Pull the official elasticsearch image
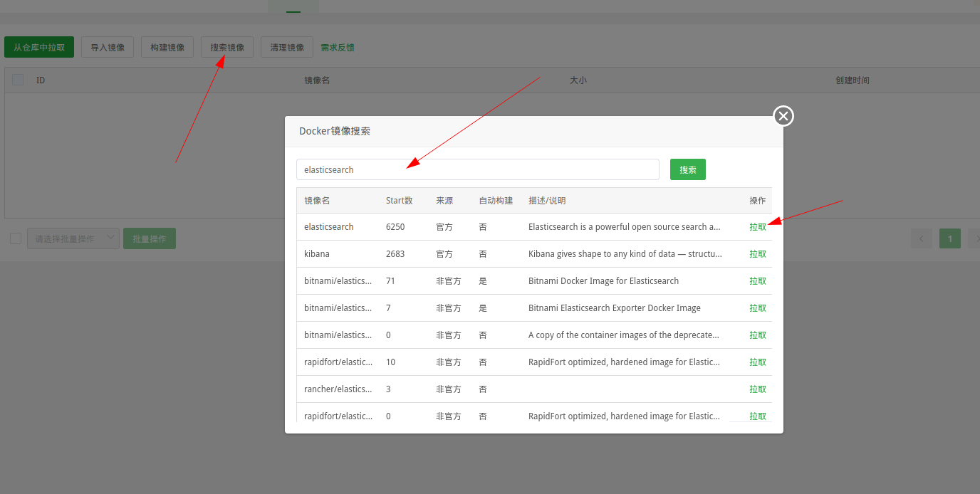Screen dimensions: 980x494 758,227
